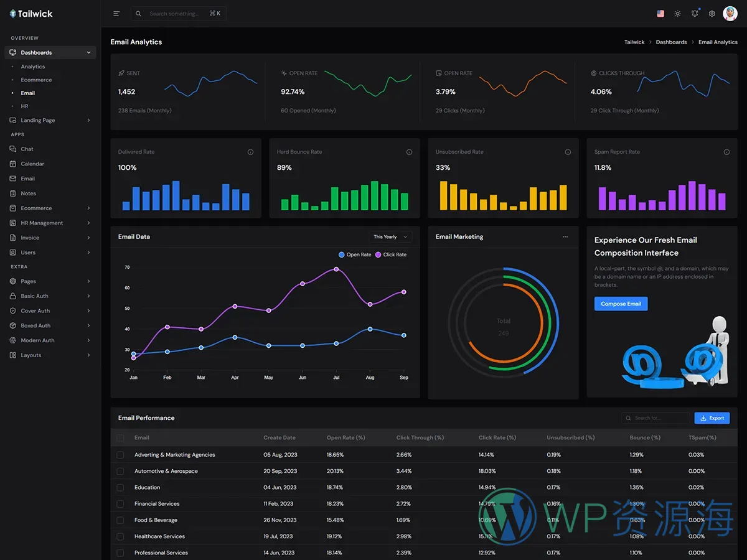Open Chat from the sidebar Apps section
The height and width of the screenshot is (560, 747).
27,149
